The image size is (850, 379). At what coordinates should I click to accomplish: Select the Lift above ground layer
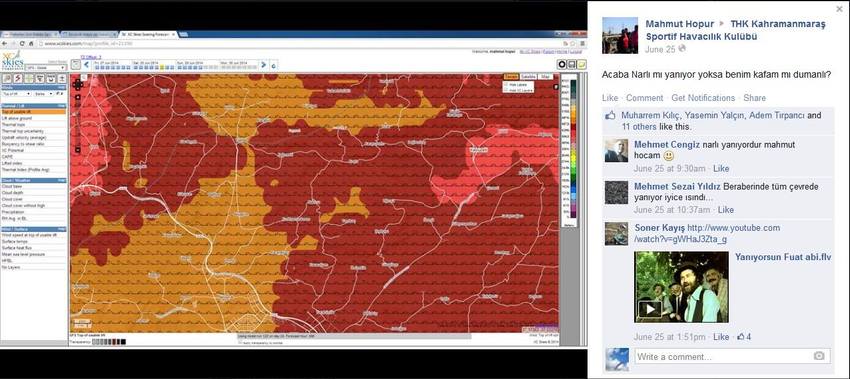point(17,118)
